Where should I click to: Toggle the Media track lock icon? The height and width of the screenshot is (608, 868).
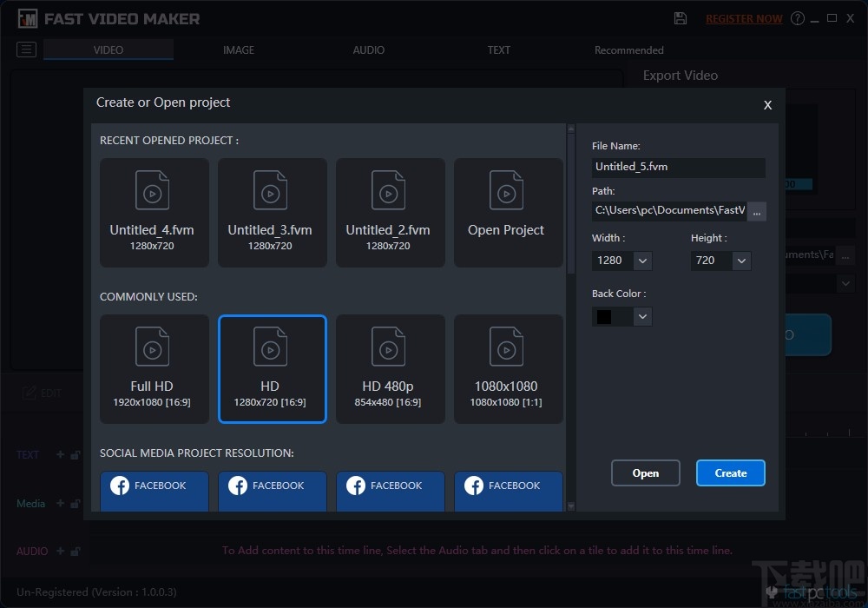(76, 504)
